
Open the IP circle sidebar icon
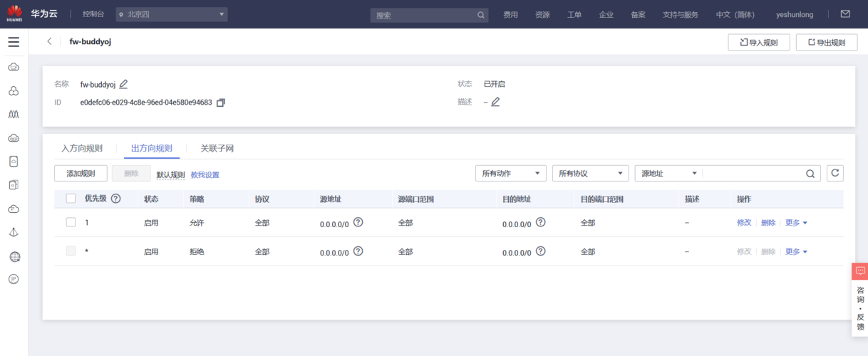tap(14, 279)
